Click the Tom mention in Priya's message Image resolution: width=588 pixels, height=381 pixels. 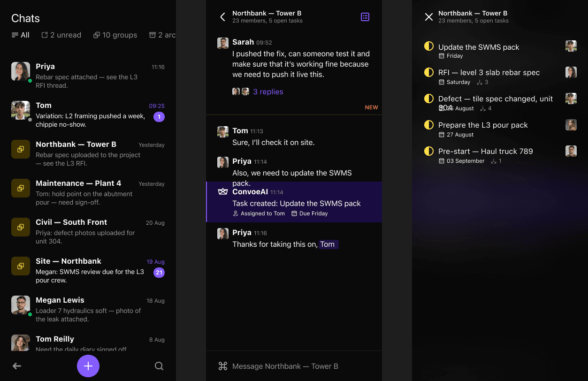(x=328, y=244)
